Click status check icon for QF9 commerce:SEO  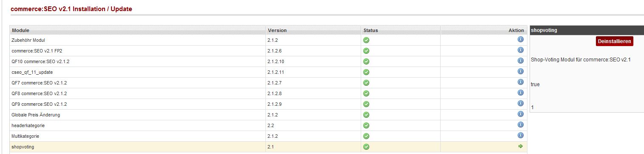pyautogui.click(x=366, y=104)
